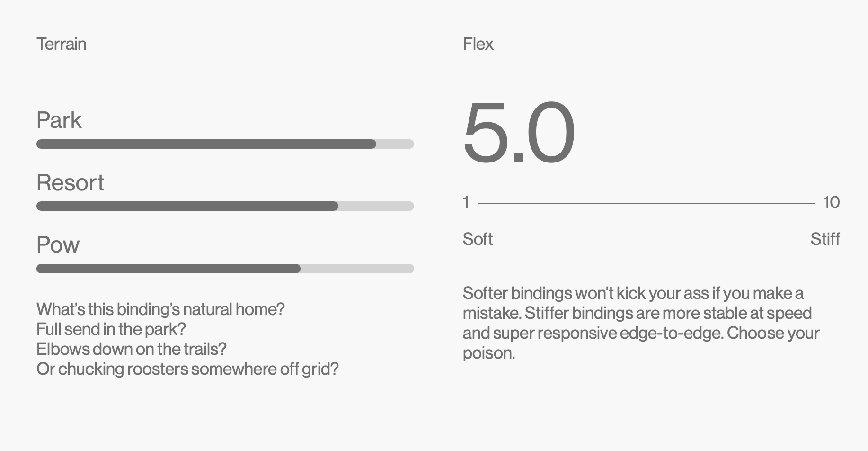The width and height of the screenshot is (868, 451).
Task: Click the "Full send in the park?" text
Action: 111,329
